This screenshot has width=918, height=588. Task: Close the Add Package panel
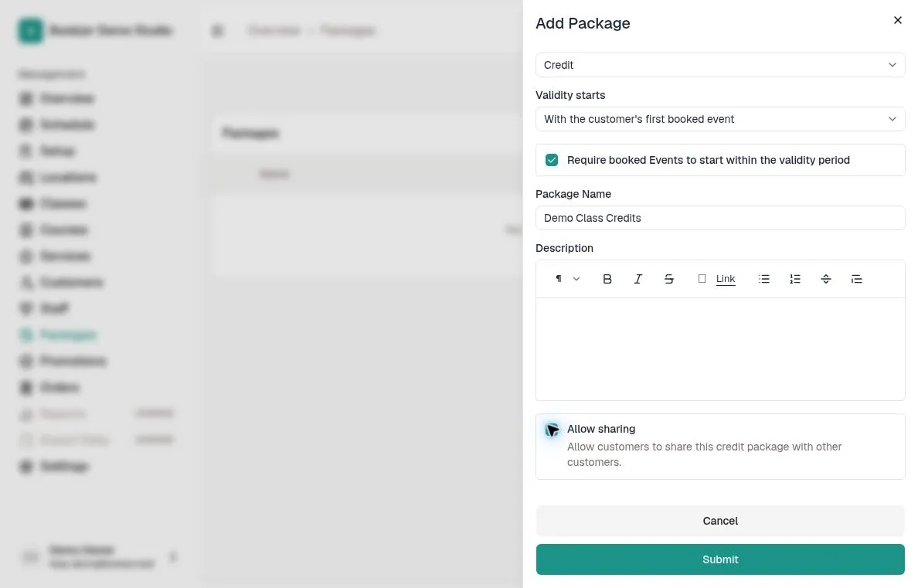[x=897, y=21]
